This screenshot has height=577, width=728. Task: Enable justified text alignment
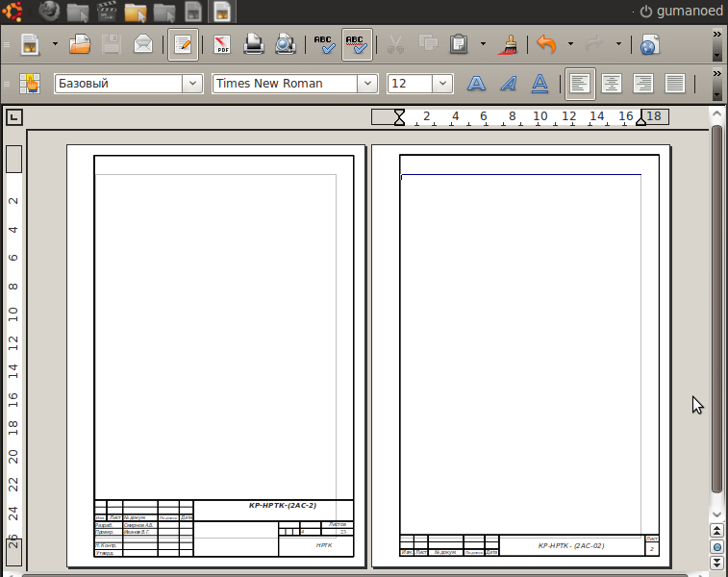675,84
